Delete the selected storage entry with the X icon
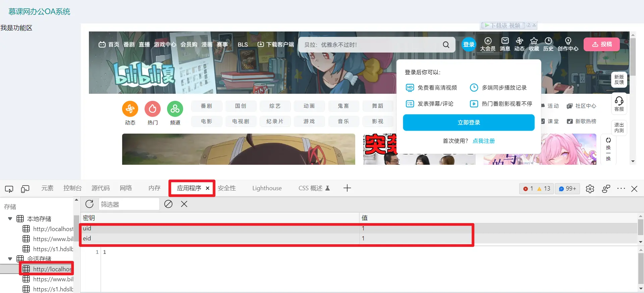The height and width of the screenshot is (293, 644). (184, 204)
